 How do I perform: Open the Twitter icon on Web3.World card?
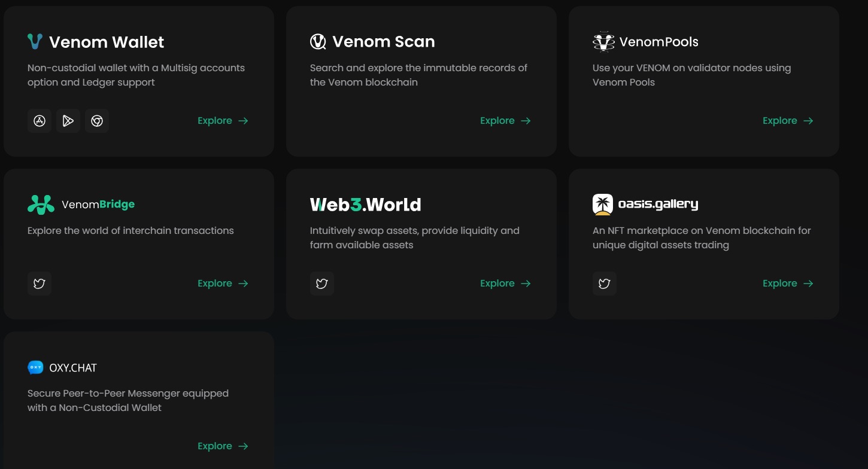point(322,284)
